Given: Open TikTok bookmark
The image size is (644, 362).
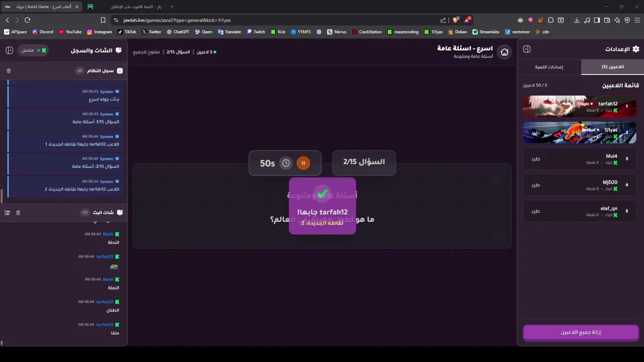Looking at the screenshot, I should coord(127,32).
